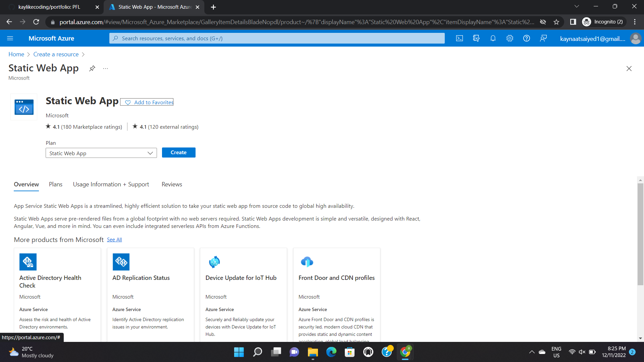Open the Reviews tab
The width and height of the screenshot is (644, 362).
tap(172, 184)
